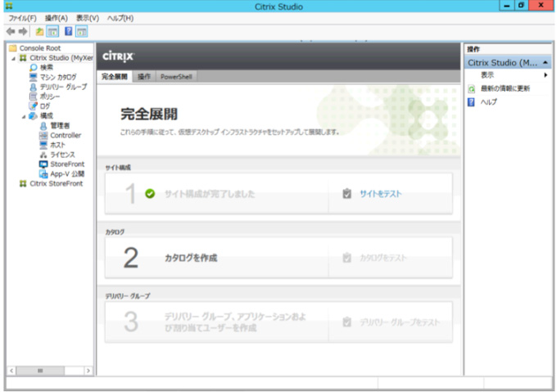Image resolution: width=557 pixels, height=392 pixels.
Task: Click the Help toolbar icon
Action: click(x=69, y=32)
